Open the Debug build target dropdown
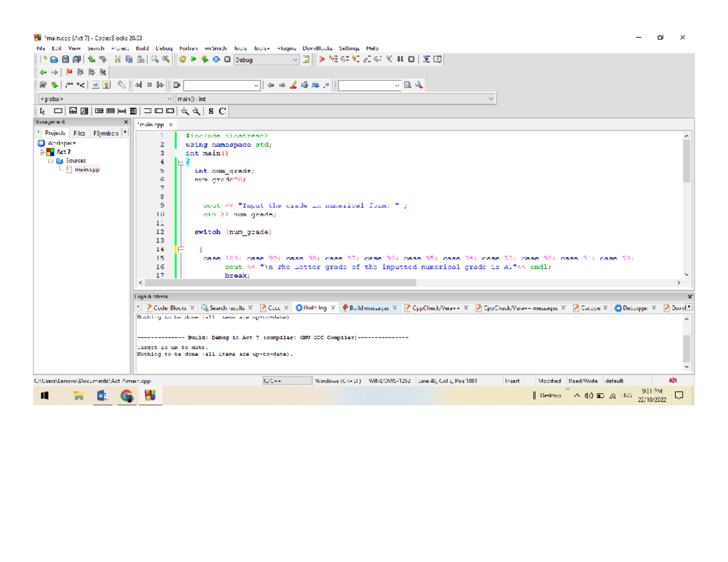 tap(295, 59)
